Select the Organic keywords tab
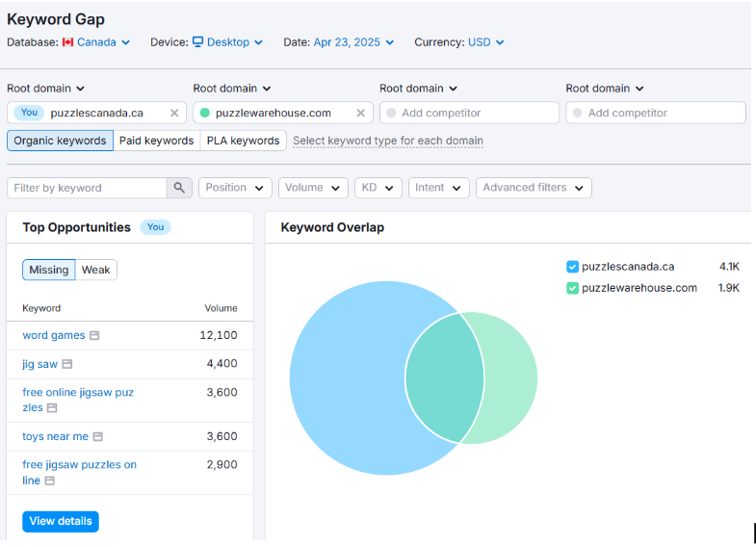 (x=60, y=141)
